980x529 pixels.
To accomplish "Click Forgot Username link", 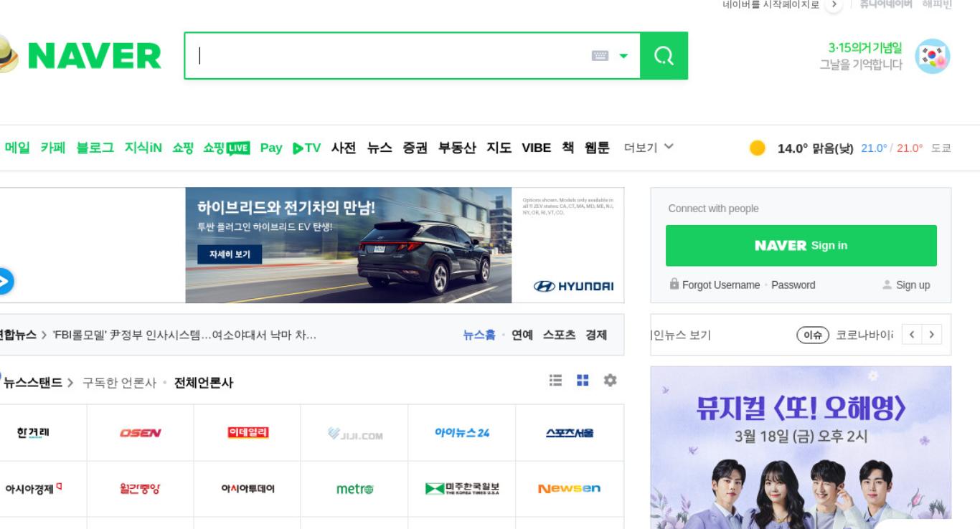I will coord(721,285).
